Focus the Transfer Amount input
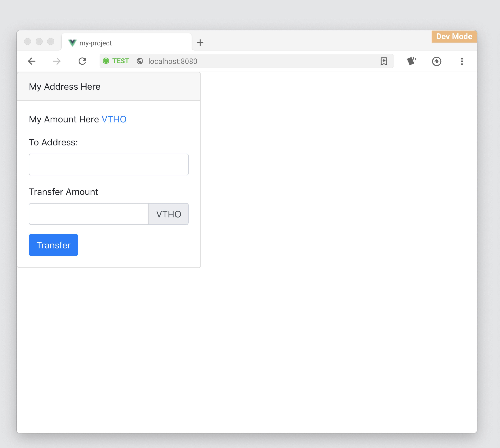500x448 pixels. tap(89, 214)
